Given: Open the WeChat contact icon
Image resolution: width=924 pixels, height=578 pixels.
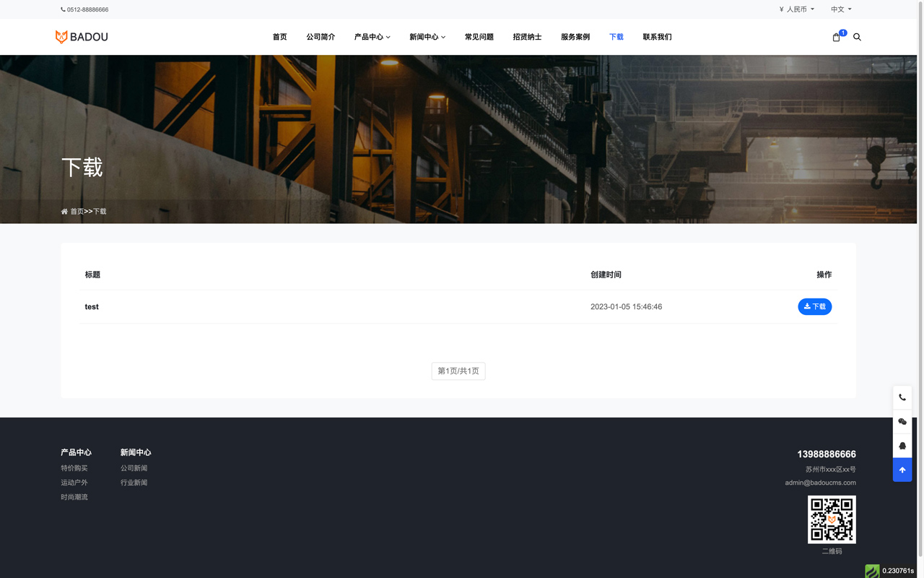Looking at the screenshot, I should pyautogui.click(x=902, y=421).
